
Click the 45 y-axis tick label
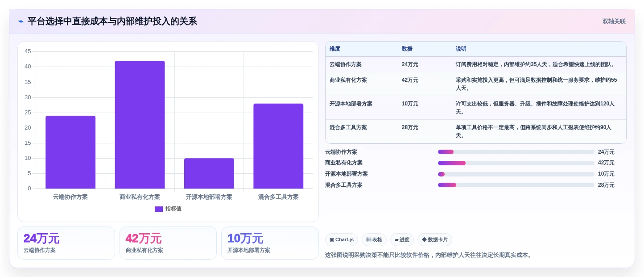pos(28,51)
